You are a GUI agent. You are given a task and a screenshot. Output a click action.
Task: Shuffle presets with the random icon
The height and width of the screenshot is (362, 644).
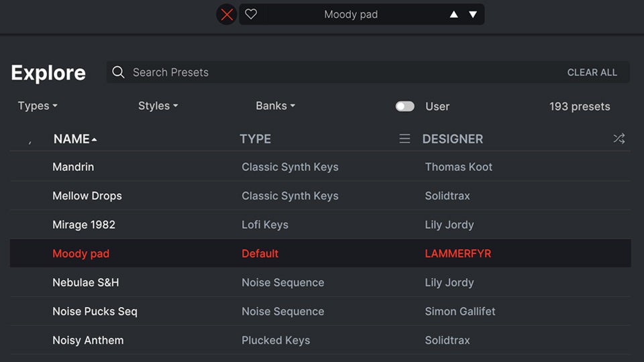pos(619,139)
